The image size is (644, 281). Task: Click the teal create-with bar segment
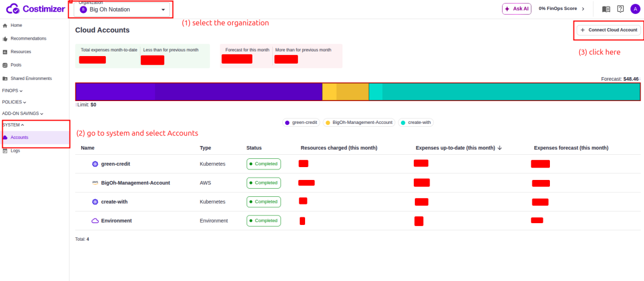point(504,92)
